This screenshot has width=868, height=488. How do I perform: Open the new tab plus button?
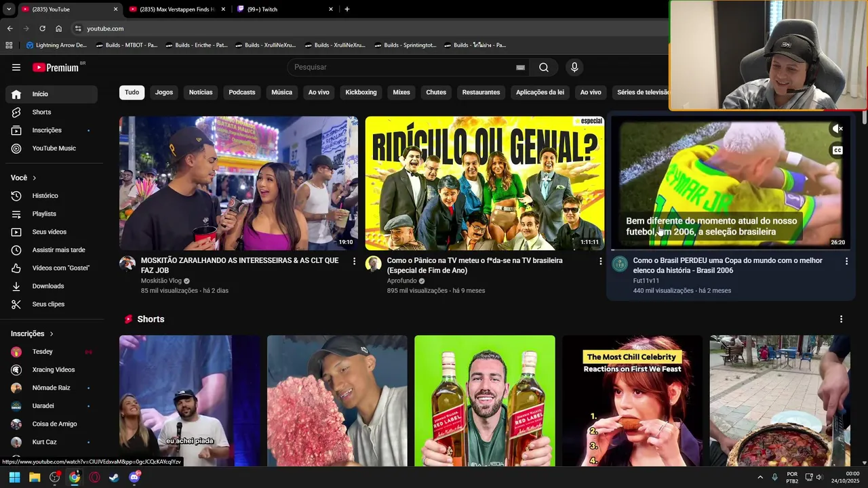point(347,9)
